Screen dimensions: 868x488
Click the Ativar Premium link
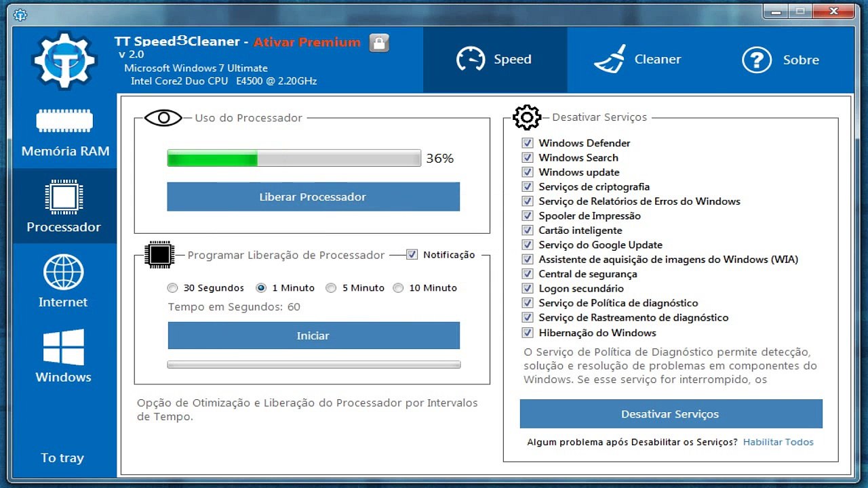[x=307, y=42]
